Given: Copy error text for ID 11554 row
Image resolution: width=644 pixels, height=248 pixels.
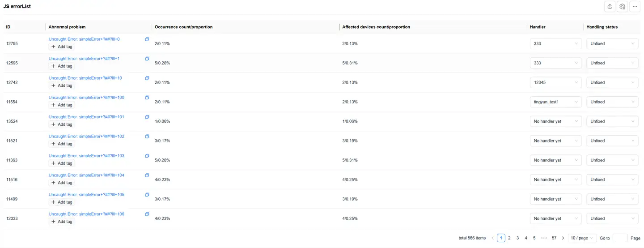Looking at the screenshot, I should coord(147,98).
